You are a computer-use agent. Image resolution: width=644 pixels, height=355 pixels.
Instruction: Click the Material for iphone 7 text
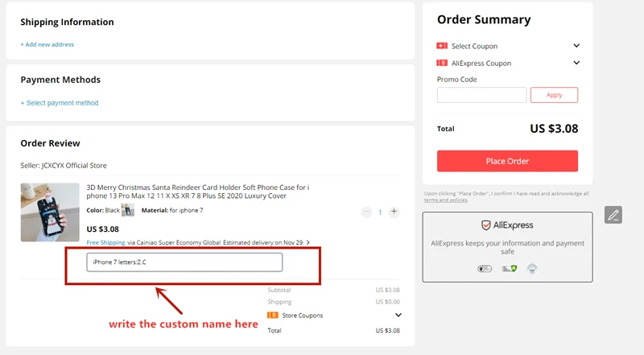172,210
